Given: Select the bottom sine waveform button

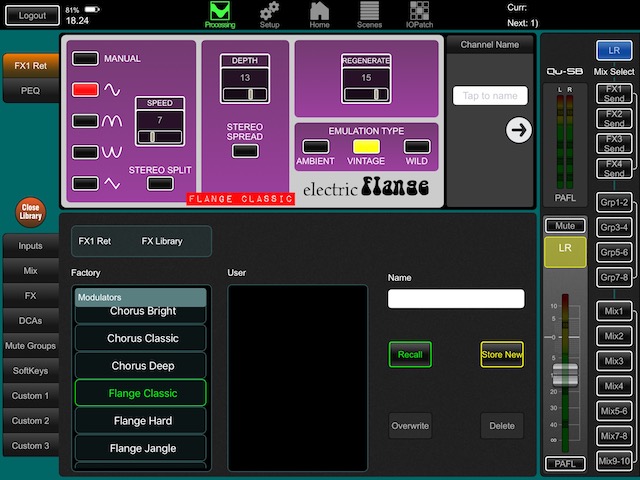Looking at the screenshot, I should point(85,183).
